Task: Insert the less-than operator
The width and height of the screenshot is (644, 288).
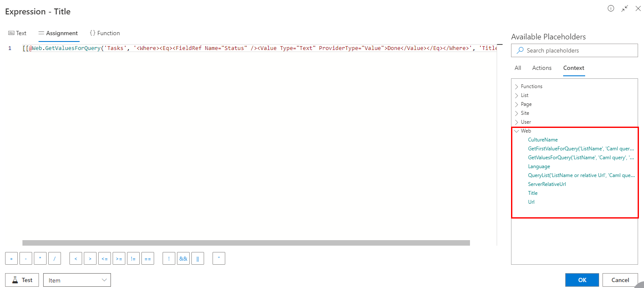Action: 76,258
